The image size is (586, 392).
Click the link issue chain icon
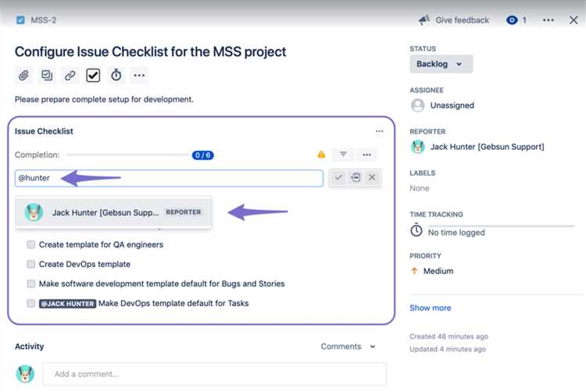pos(70,76)
